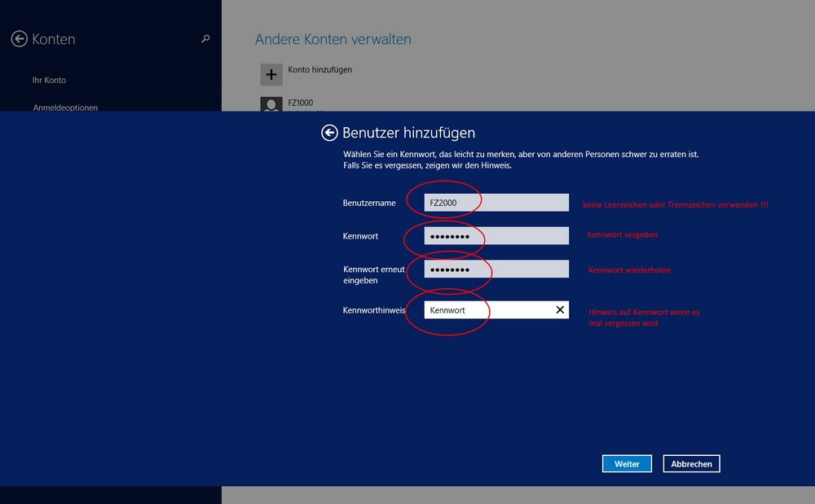Click the Benutzer hinzufügen dialog title
The width and height of the screenshot is (815, 504).
tap(408, 133)
